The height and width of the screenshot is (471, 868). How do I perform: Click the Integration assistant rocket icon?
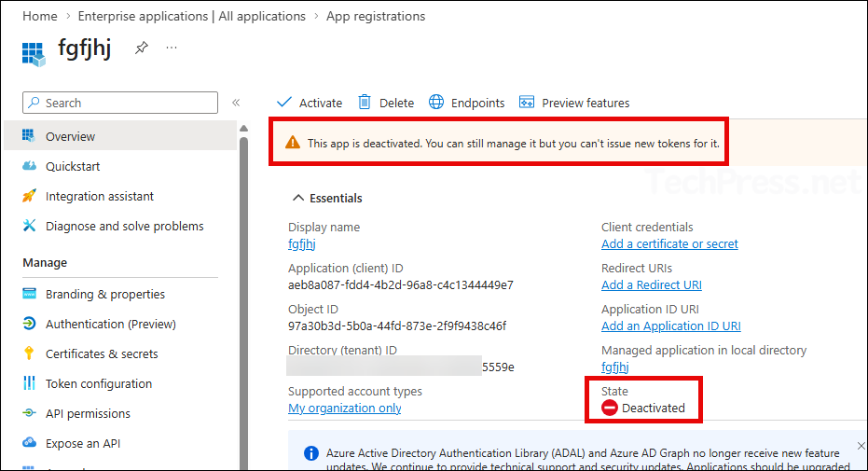(x=29, y=195)
